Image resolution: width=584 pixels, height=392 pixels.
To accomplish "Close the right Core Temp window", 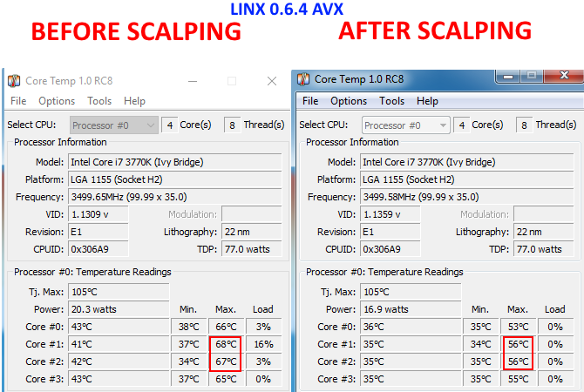I will [x=567, y=76].
